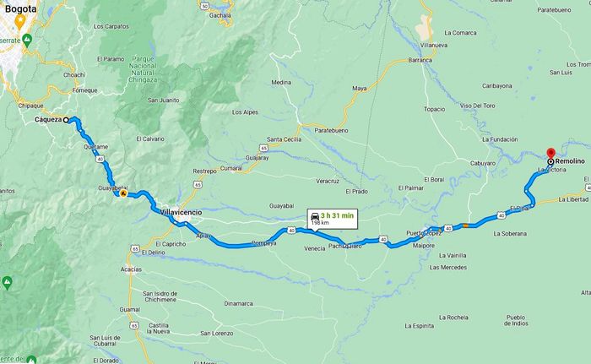Viewport: 591px width, 364px height.
Task: Click the Paratebueno town label near highway
Action: [331, 131]
